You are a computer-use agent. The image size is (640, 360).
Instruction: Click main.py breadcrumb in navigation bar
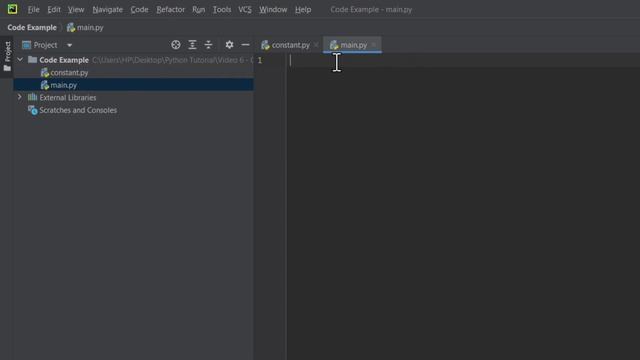coord(85,27)
